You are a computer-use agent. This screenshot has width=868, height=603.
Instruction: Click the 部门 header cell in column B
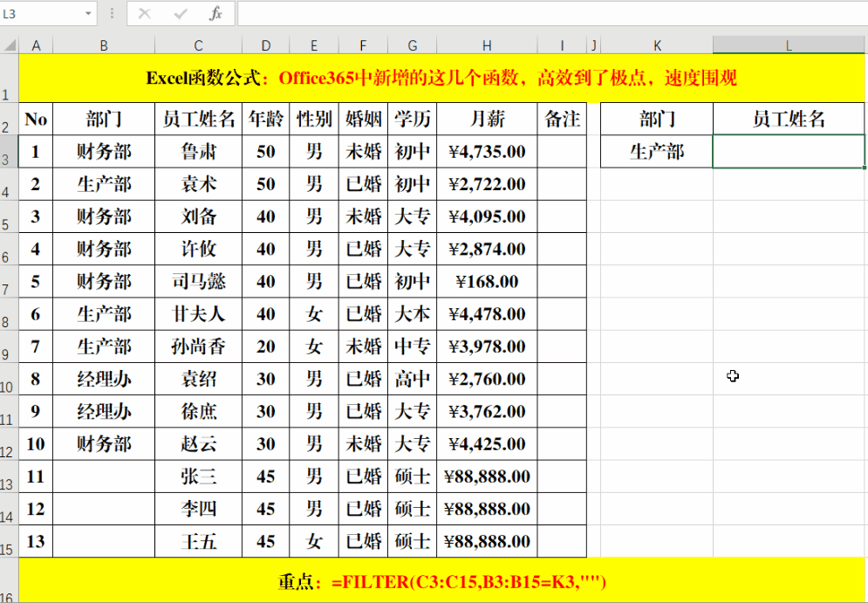coord(104,119)
